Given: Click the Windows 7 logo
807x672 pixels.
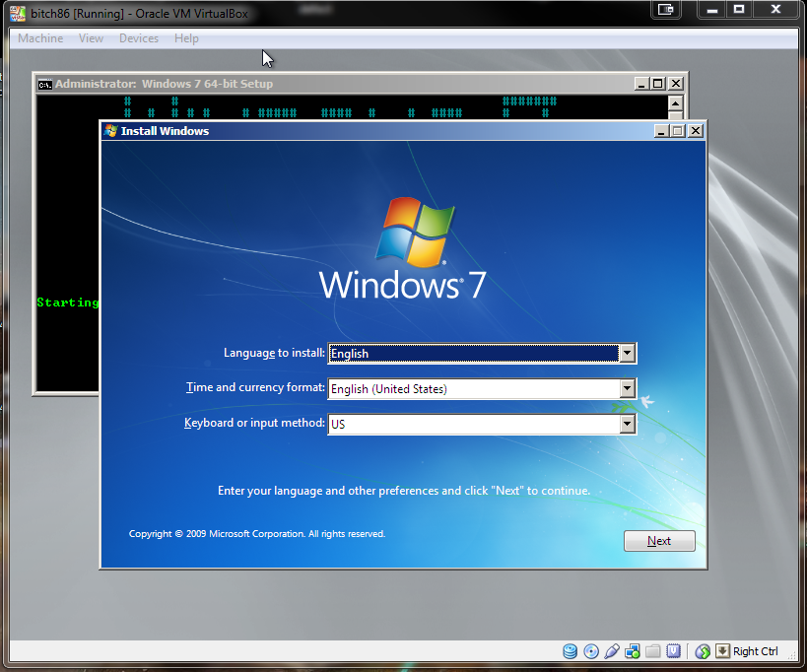Looking at the screenshot, I should click(402, 248).
